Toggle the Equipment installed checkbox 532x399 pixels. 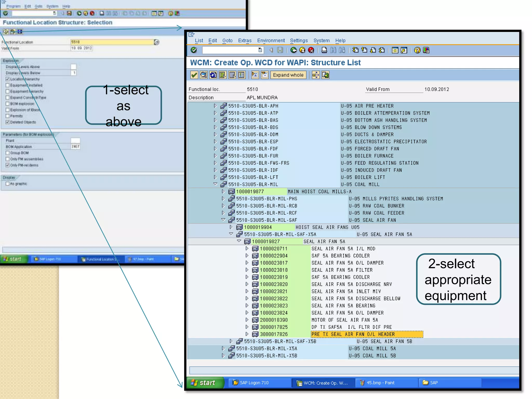(x=8, y=85)
